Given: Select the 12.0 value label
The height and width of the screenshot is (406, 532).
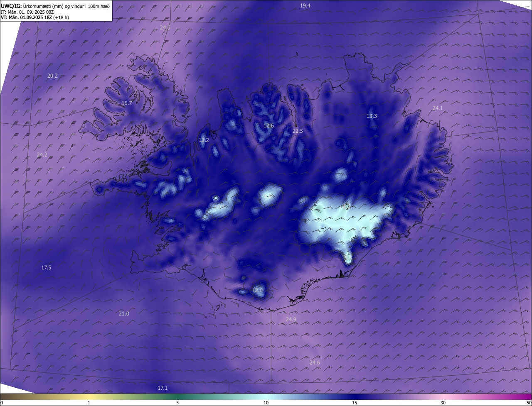Looking at the screenshot, I should tap(257, 291).
